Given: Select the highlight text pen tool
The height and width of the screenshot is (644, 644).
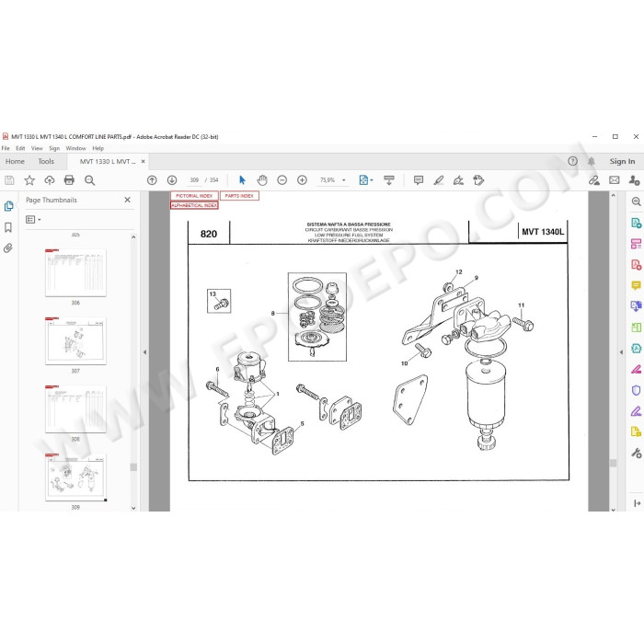Looking at the screenshot, I should (439, 180).
